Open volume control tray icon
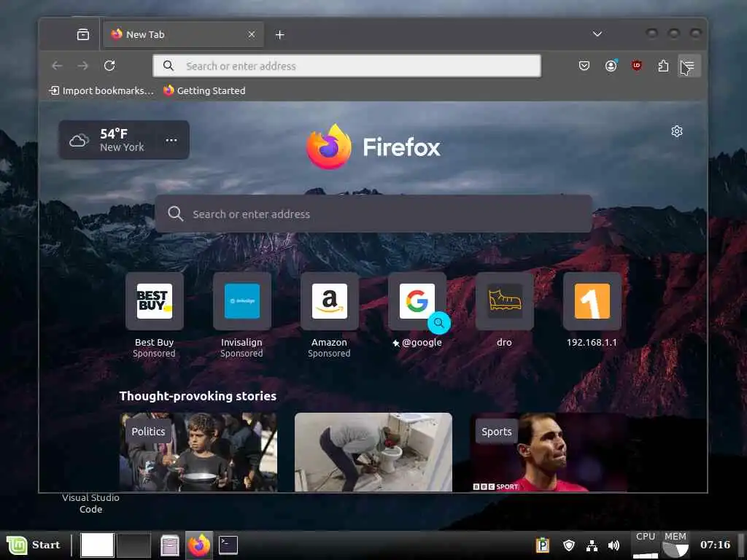747x560 pixels. tap(614, 545)
